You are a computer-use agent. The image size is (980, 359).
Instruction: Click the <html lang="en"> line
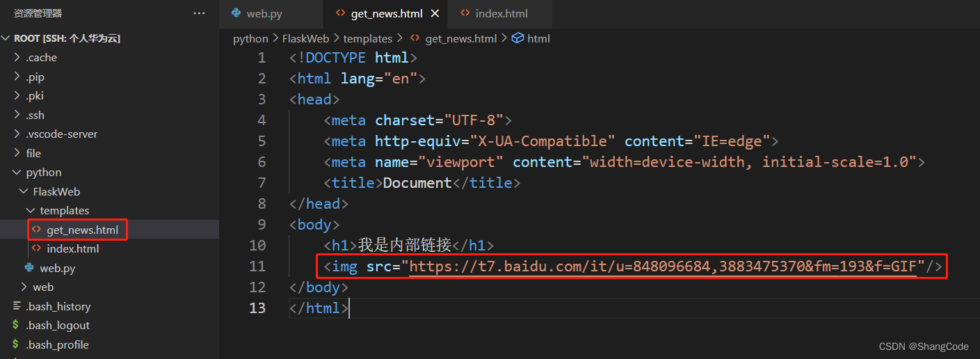pos(358,78)
